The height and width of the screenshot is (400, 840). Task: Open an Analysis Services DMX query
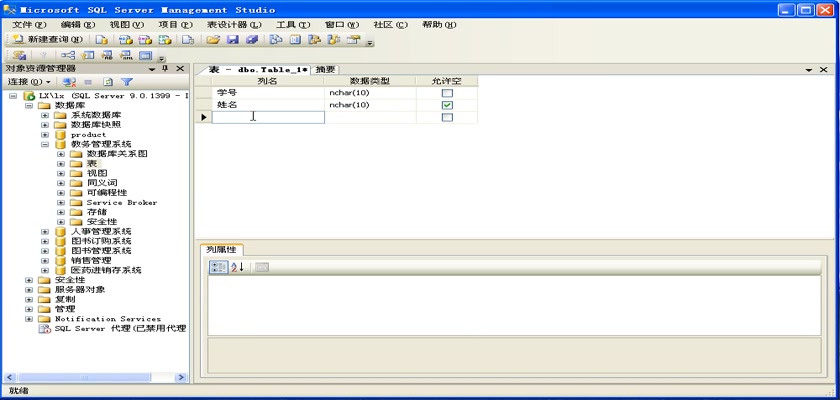pos(145,40)
